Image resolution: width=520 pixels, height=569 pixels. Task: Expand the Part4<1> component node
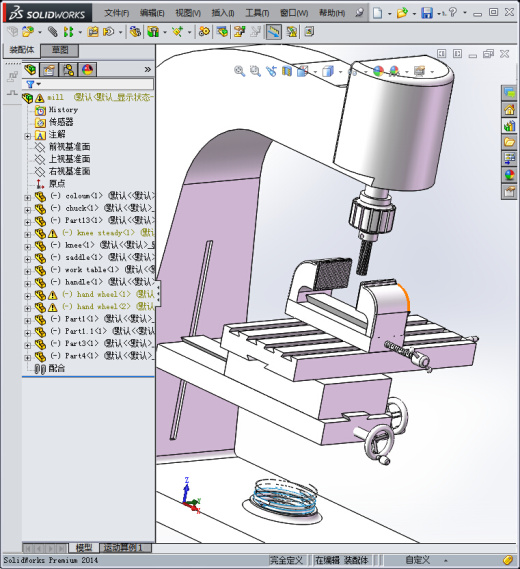click(28, 358)
